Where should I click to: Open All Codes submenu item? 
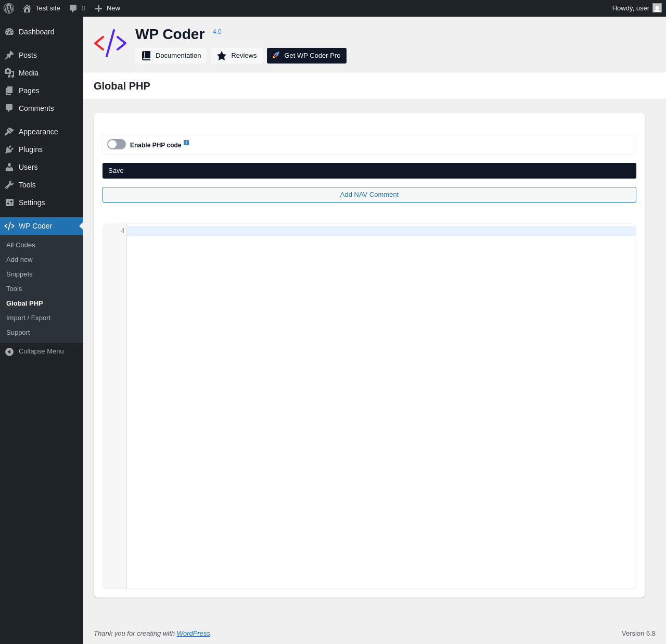tap(21, 245)
